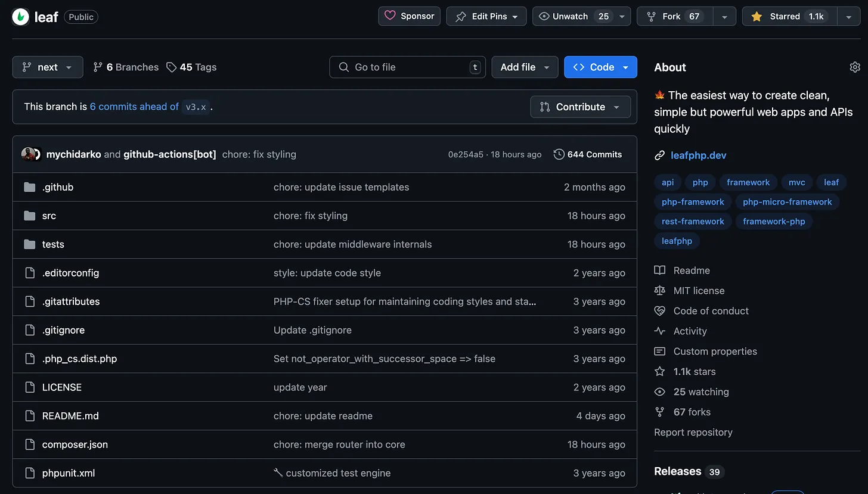The width and height of the screenshot is (868, 494).
Task: Focus the Go to file search field
Action: (407, 67)
